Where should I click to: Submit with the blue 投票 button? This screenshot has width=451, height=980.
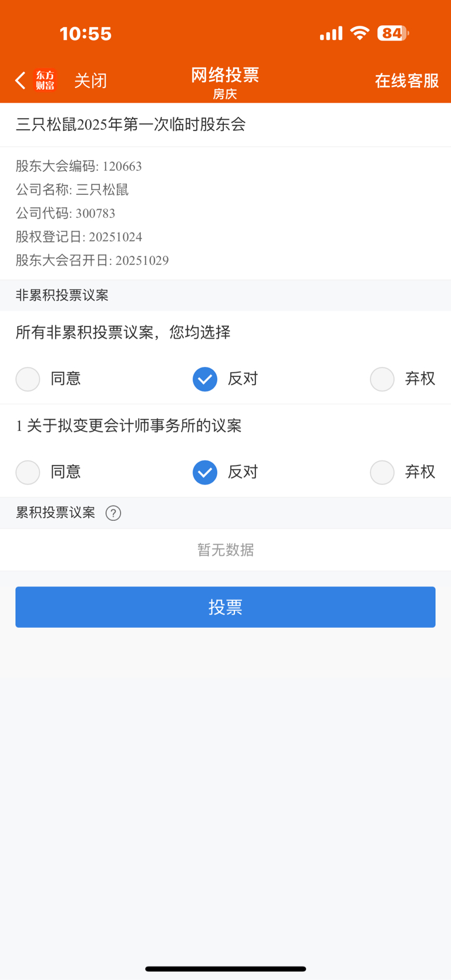click(225, 607)
